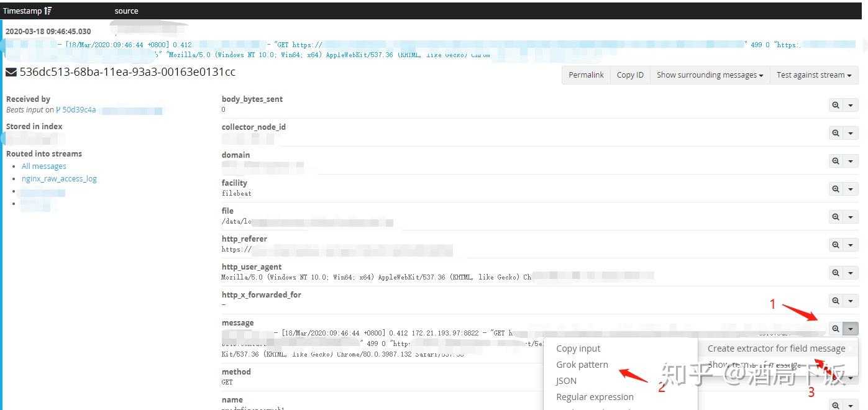
Task: Click the magnifier icon beside the facility field
Action: pos(836,188)
